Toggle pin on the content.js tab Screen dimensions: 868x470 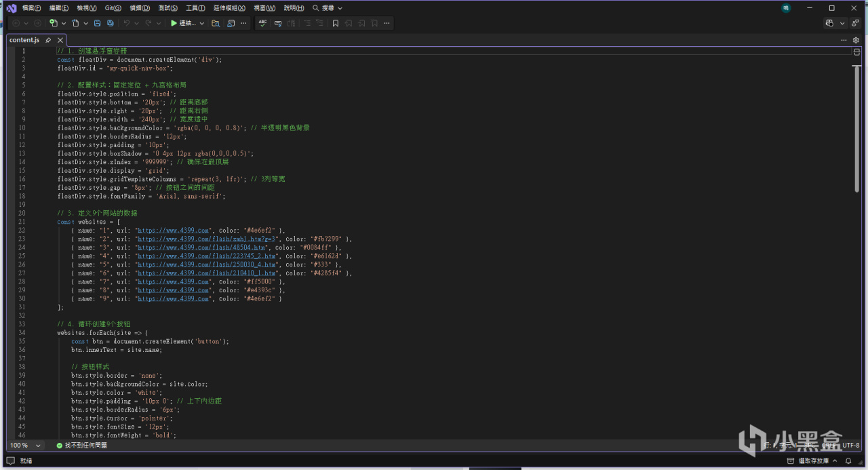point(48,40)
